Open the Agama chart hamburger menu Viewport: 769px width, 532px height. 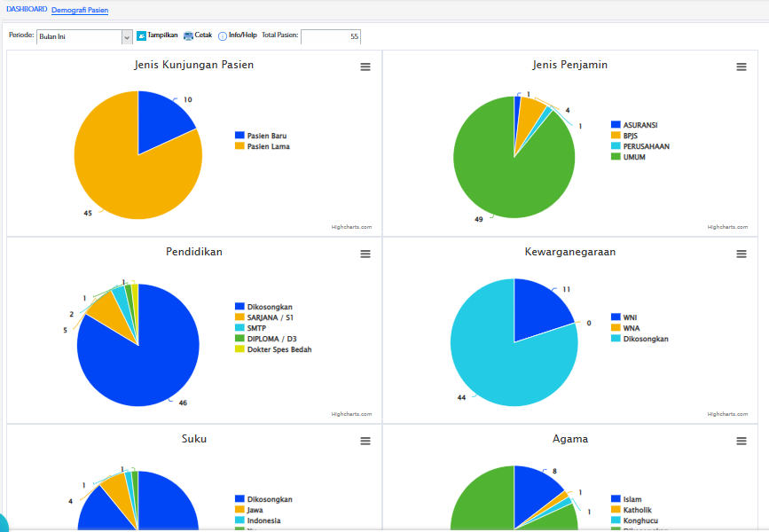tap(742, 442)
